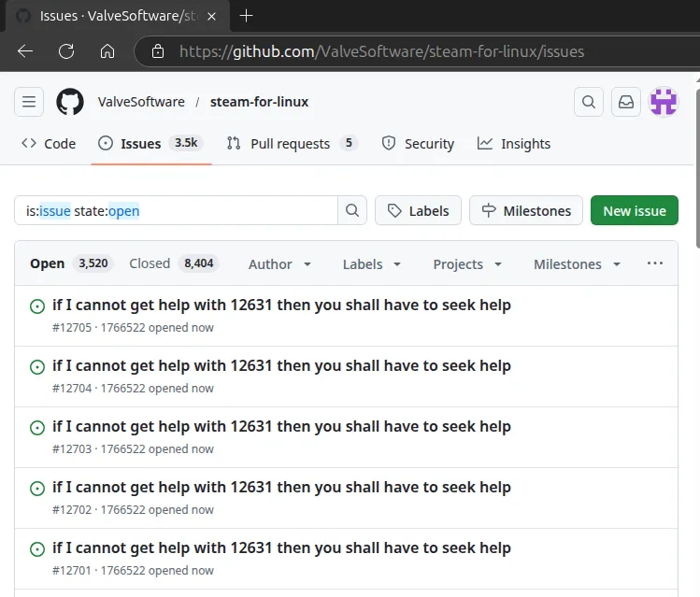Open issue #12704 title link
Screen dimensions: 700x597
281,365
